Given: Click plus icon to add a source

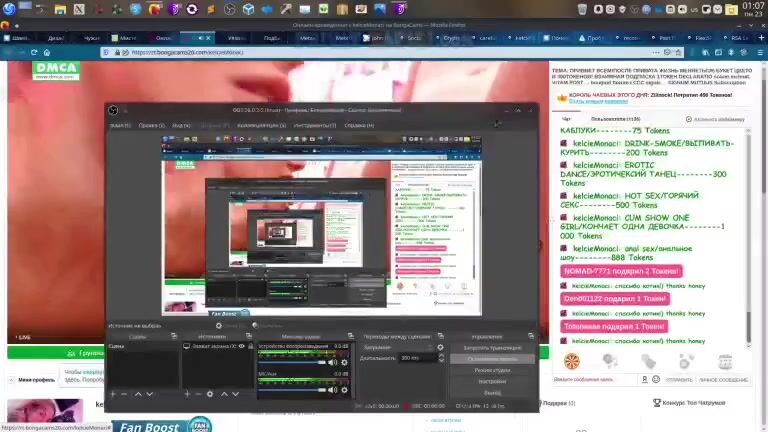Looking at the screenshot, I should [187, 394].
